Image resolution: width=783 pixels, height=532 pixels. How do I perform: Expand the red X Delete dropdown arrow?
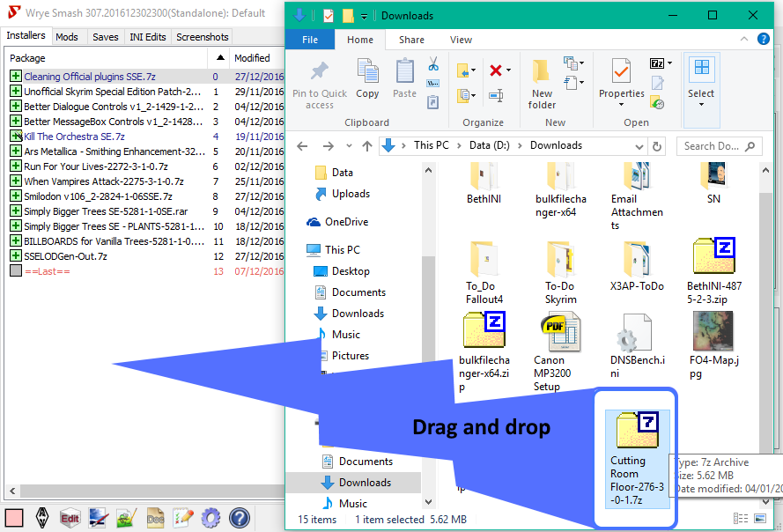[x=508, y=70]
